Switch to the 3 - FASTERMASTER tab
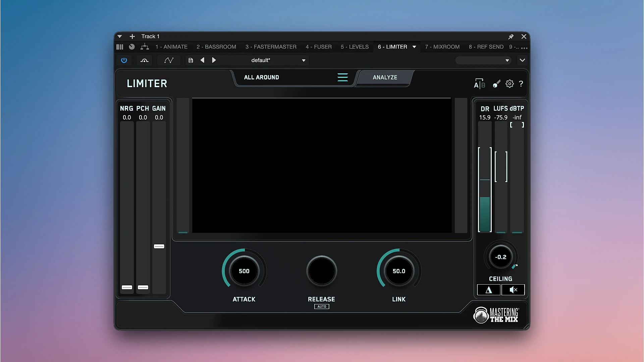This screenshot has height=362, width=644. point(271,47)
